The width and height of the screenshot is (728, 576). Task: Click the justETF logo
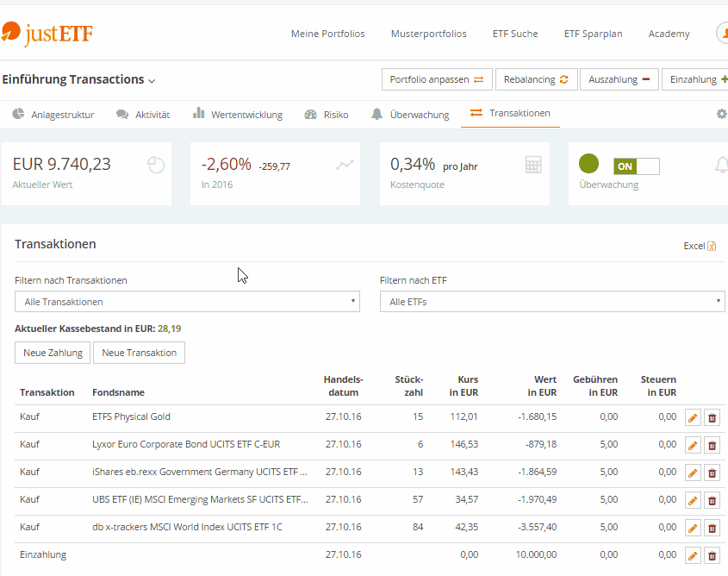(47, 34)
